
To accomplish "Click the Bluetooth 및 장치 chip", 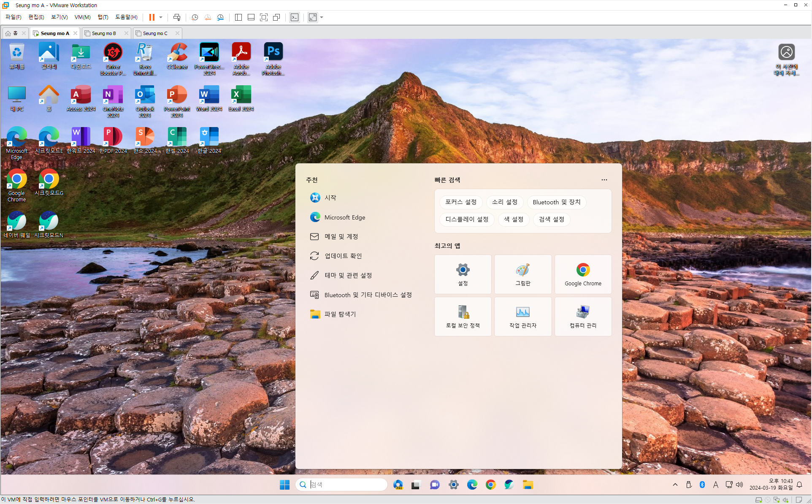I will coord(557,202).
